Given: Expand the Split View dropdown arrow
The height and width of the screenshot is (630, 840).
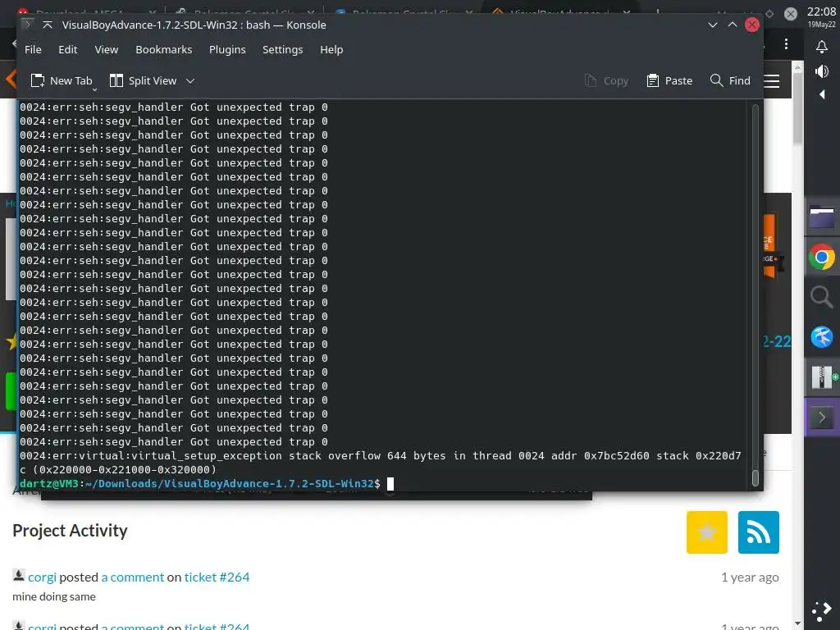Looking at the screenshot, I should (190, 81).
